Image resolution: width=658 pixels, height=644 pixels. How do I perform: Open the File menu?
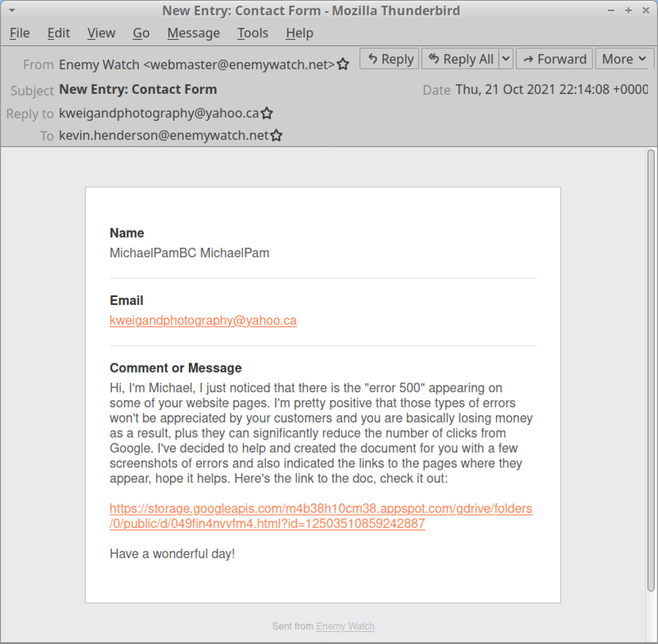click(x=20, y=33)
